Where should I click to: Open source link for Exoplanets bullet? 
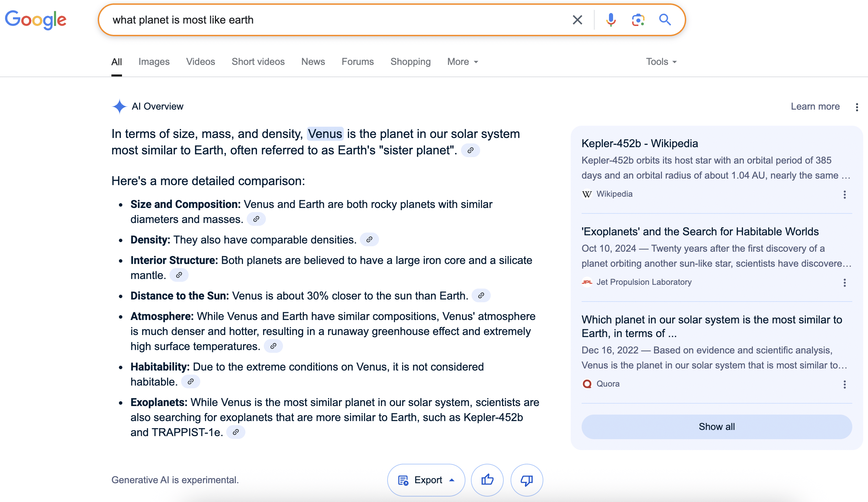pyautogui.click(x=236, y=432)
